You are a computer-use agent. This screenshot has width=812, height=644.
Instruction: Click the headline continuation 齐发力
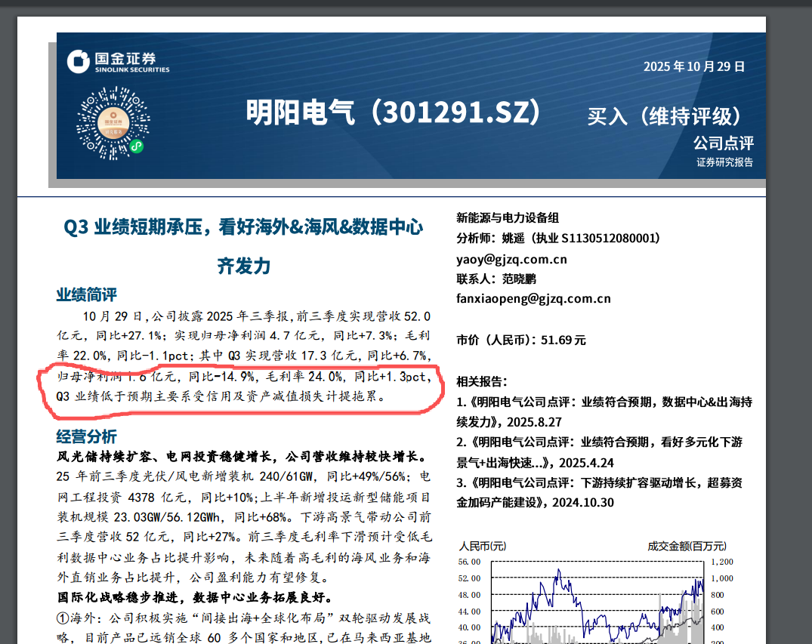coord(244,266)
